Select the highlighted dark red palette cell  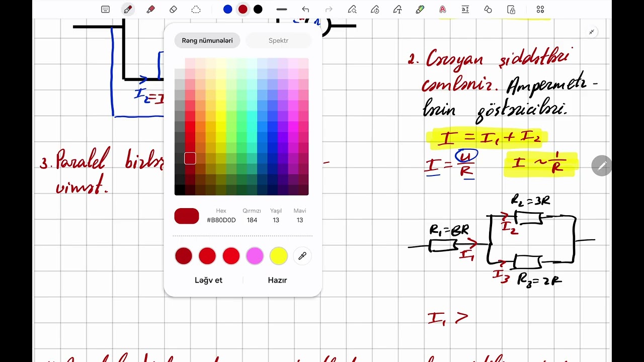190,158
